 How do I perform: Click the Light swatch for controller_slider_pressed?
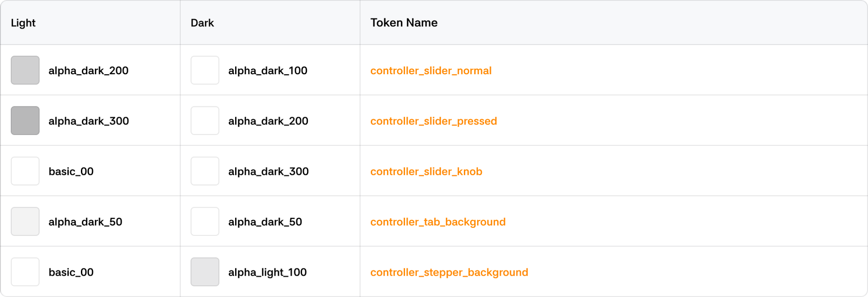pyautogui.click(x=25, y=120)
